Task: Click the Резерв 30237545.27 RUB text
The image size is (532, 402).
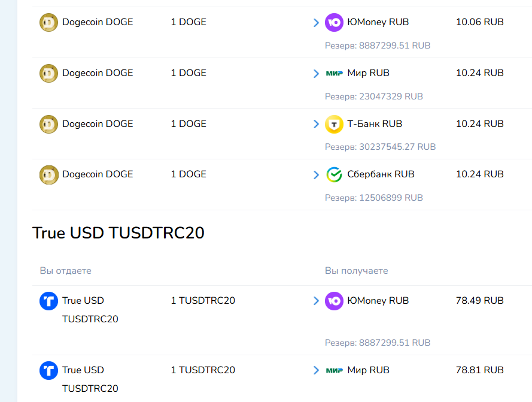Action: tap(380, 147)
